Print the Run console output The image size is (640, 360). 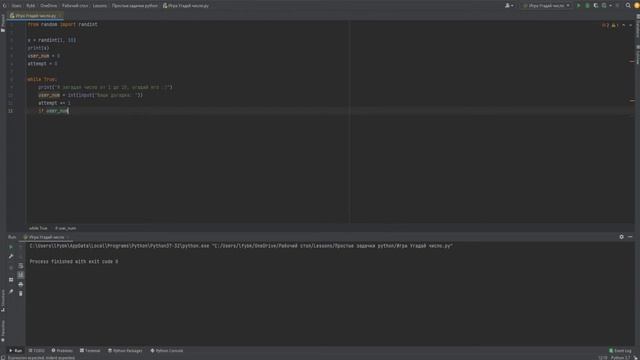click(21, 284)
